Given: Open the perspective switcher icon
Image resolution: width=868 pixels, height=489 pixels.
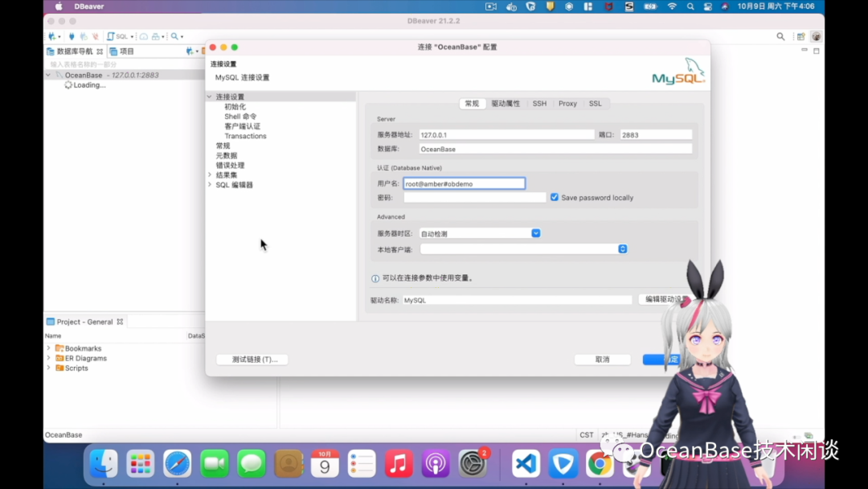Looking at the screenshot, I should click(801, 36).
